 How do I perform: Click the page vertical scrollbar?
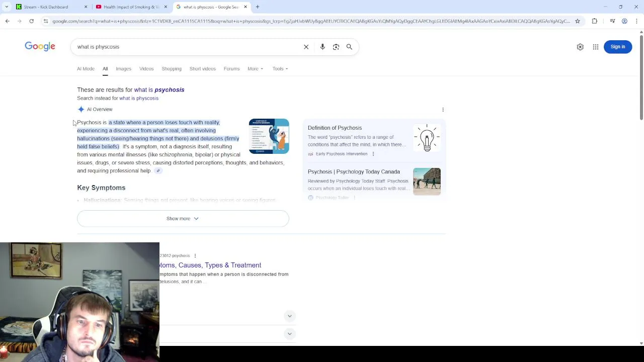pos(641,78)
